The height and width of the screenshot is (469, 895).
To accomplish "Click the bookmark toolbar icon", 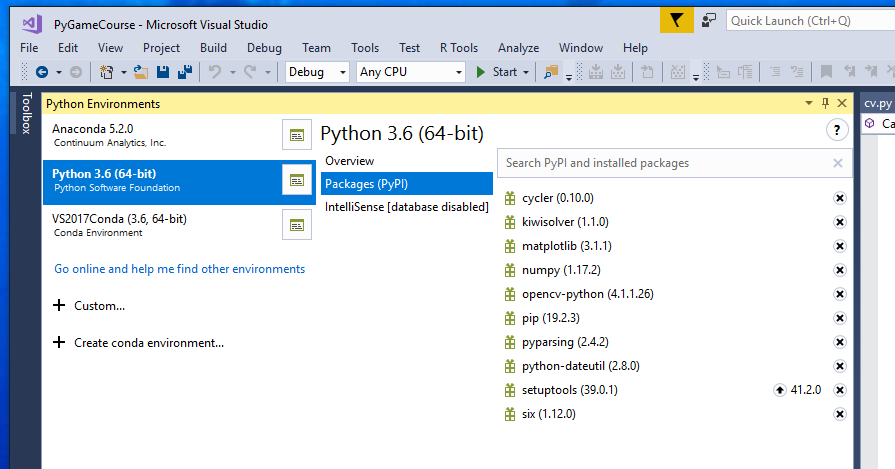I will (826, 72).
